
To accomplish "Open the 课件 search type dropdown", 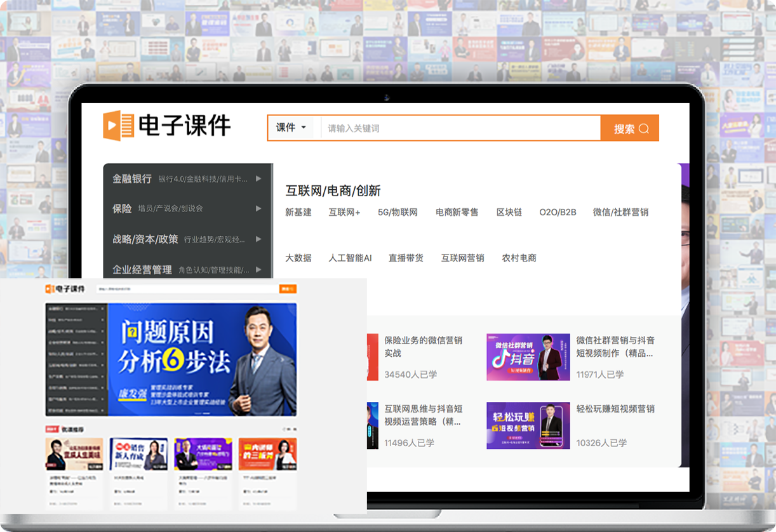I will 291,128.
